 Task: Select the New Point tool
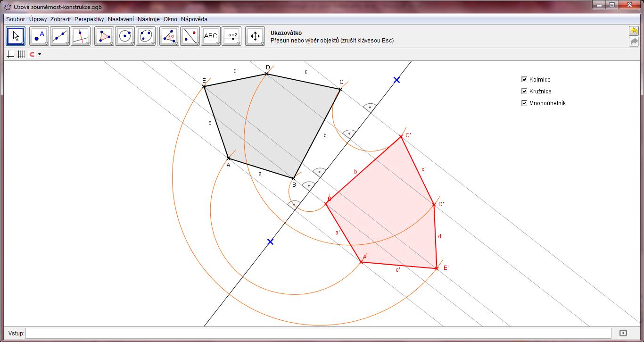pyautogui.click(x=39, y=36)
